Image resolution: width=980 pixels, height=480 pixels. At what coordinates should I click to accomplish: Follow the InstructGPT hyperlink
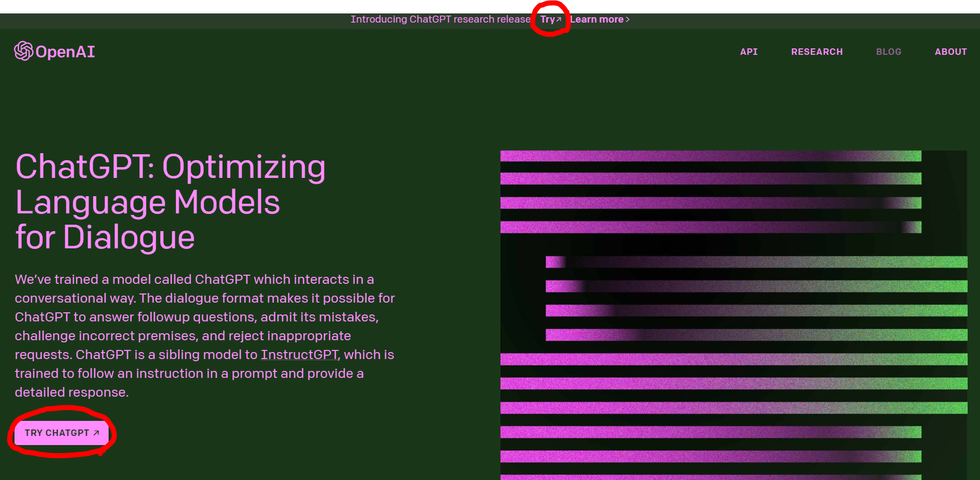(x=299, y=355)
